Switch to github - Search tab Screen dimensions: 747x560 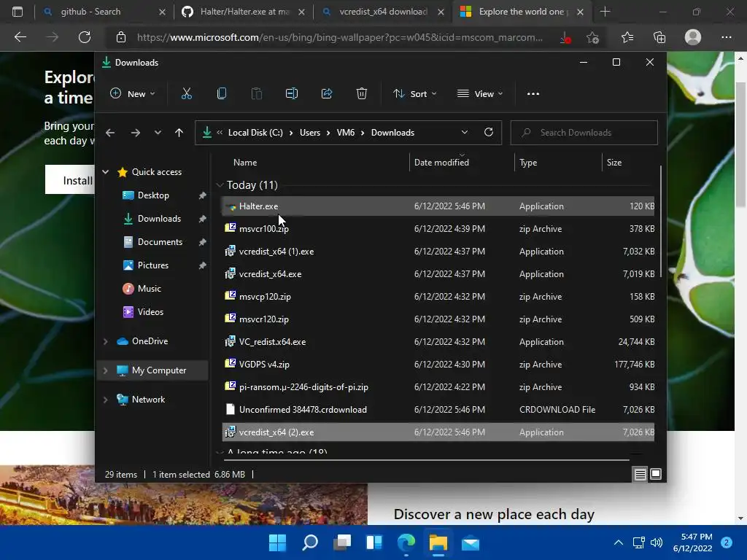(x=104, y=12)
